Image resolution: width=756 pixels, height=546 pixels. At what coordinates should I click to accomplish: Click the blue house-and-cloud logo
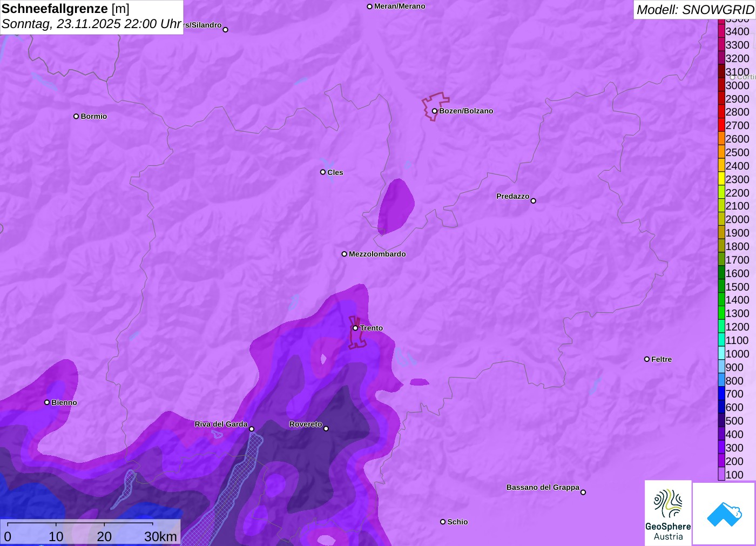tap(724, 514)
